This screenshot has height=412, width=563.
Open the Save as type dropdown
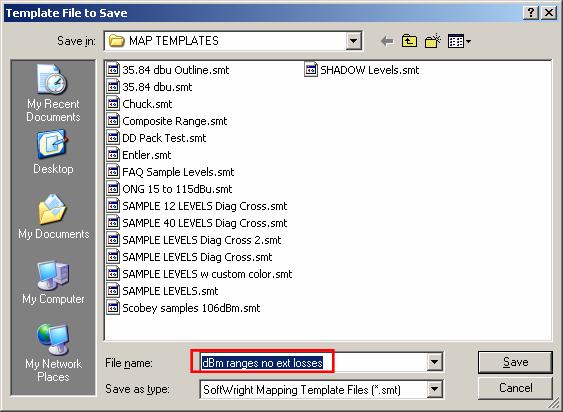(434, 389)
